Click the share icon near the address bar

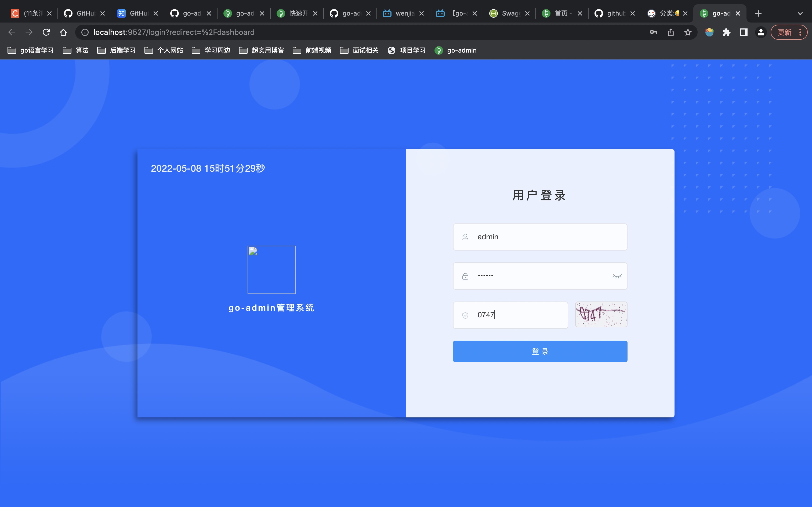tap(670, 32)
